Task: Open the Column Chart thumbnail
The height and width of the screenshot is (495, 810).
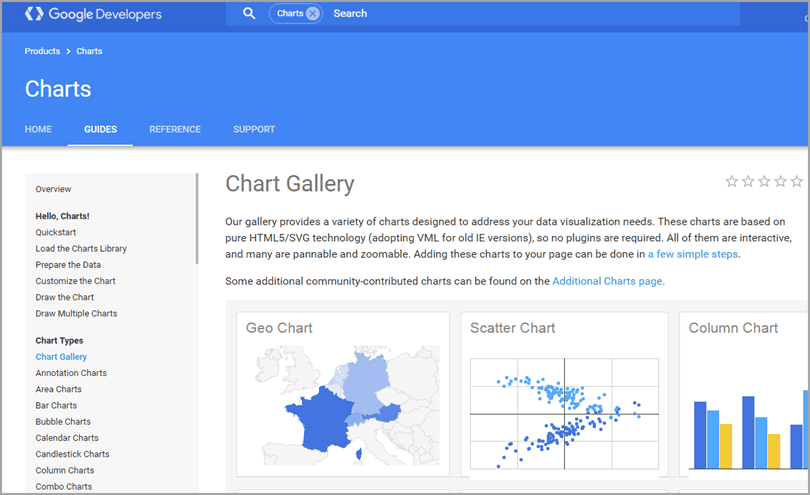Action: (x=749, y=429)
